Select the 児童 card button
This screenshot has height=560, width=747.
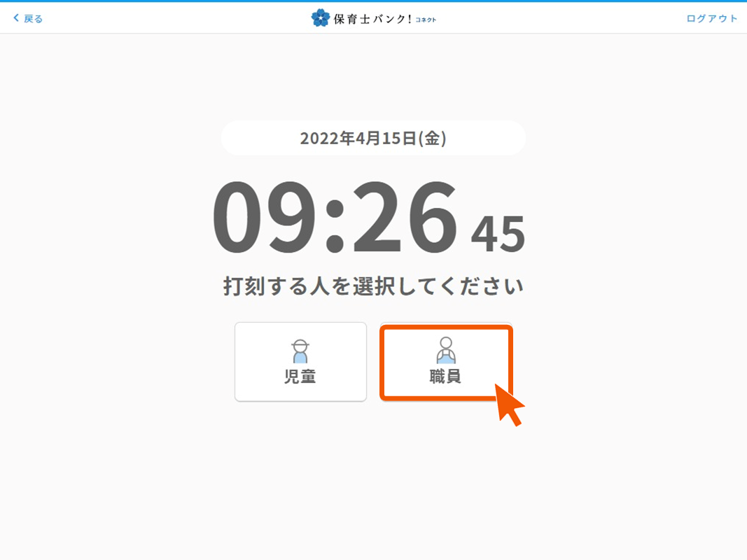(300, 362)
